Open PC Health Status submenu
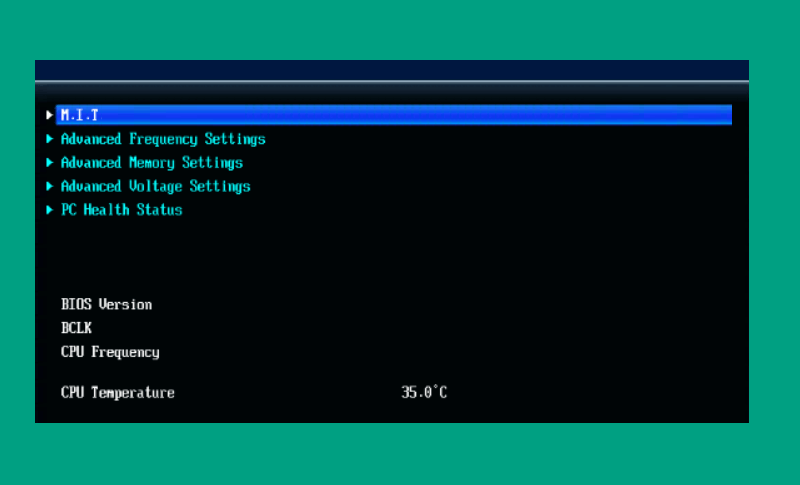The image size is (800, 485). (x=121, y=210)
